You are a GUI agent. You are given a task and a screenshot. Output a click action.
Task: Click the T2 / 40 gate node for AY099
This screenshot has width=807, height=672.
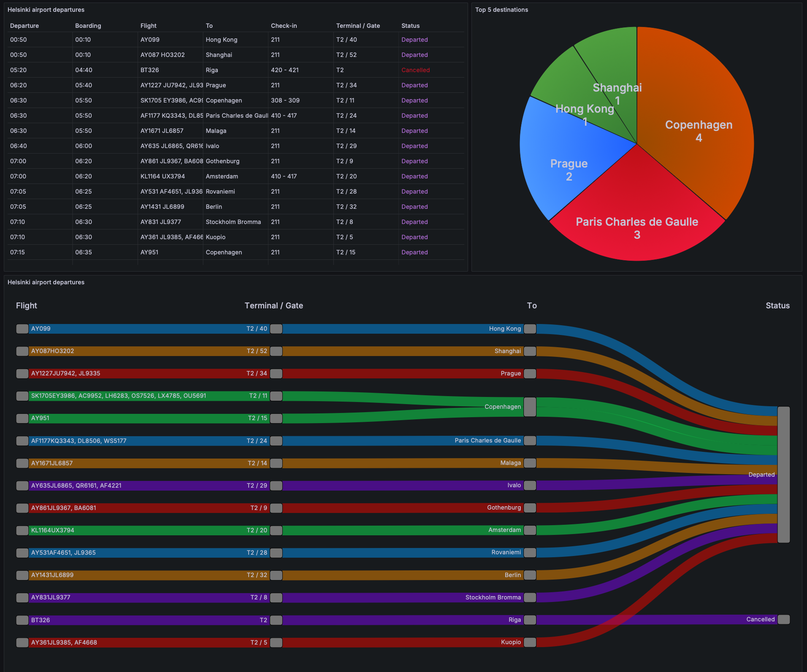click(276, 329)
